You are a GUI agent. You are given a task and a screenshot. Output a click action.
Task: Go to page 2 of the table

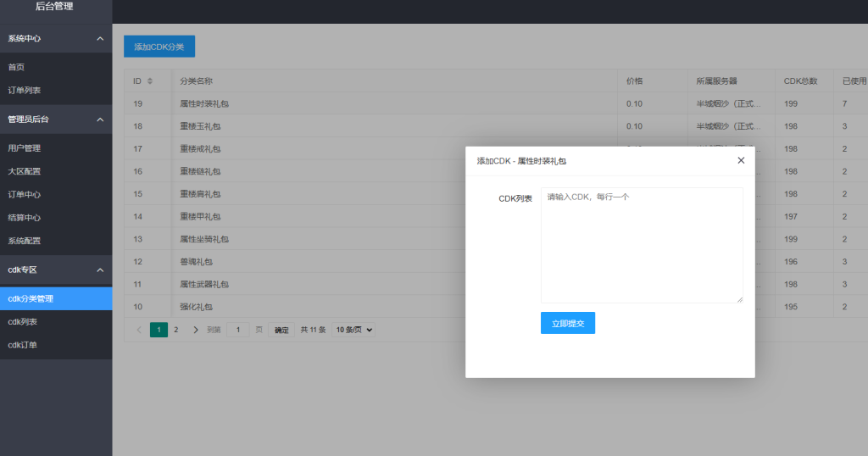(176, 330)
